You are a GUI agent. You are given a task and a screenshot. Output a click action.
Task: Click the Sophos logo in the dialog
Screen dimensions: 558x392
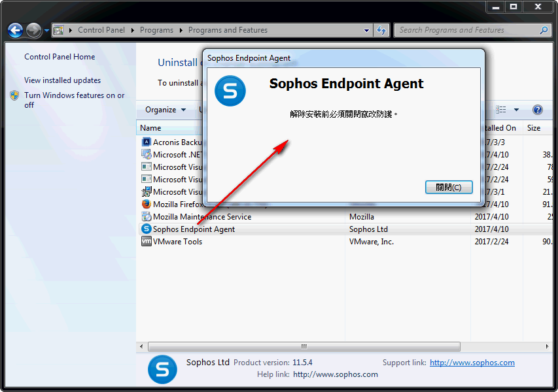230,91
